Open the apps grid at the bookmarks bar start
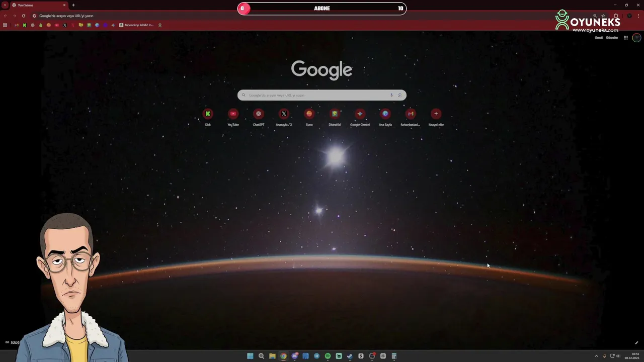The height and width of the screenshot is (362, 644). (x=5, y=25)
